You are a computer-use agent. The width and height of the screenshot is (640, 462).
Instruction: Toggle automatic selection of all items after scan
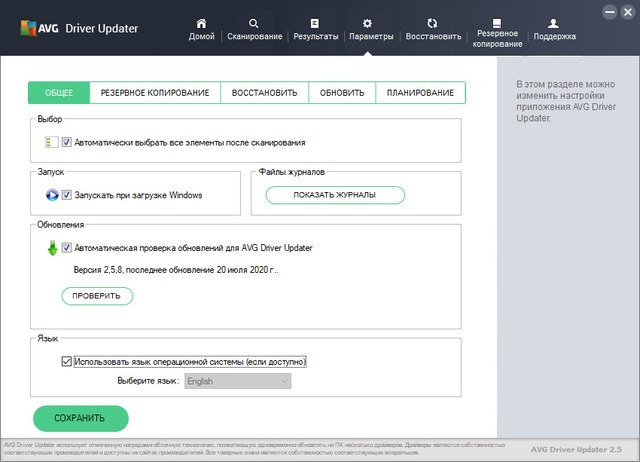click(x=67, y=143)
